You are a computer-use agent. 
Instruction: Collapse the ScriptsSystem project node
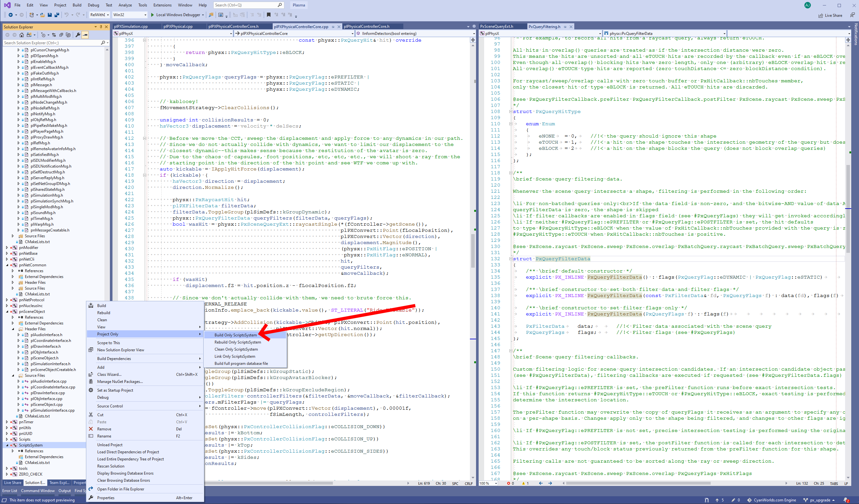[7, 445]
